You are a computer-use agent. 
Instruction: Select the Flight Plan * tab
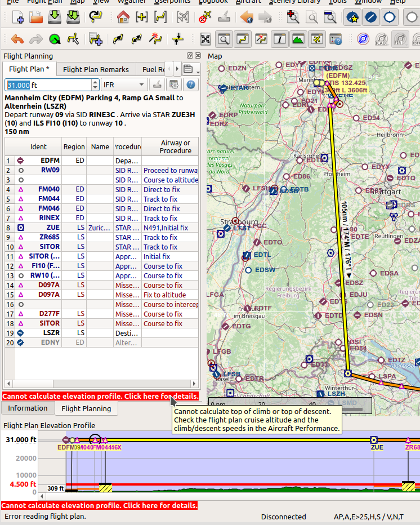tap(29, 69)
